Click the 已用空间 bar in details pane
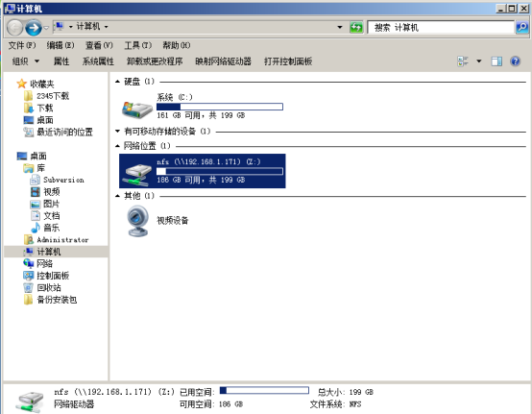 264,390
